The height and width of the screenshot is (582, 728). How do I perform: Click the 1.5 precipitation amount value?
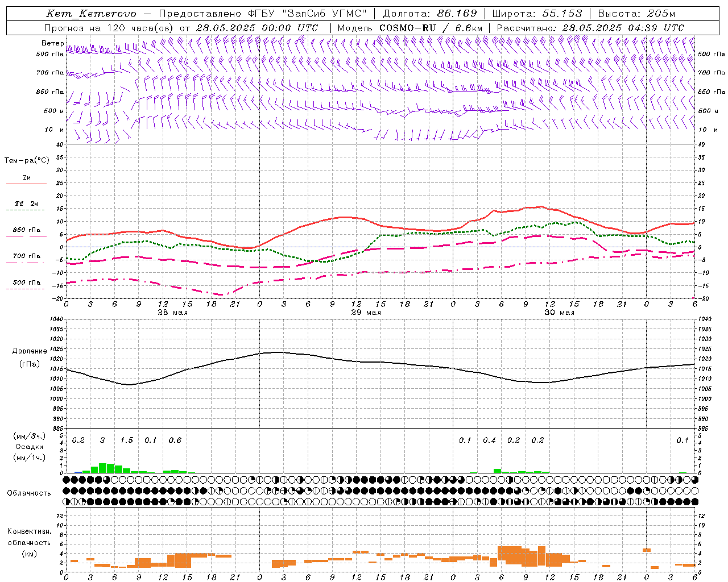[127, 440]
